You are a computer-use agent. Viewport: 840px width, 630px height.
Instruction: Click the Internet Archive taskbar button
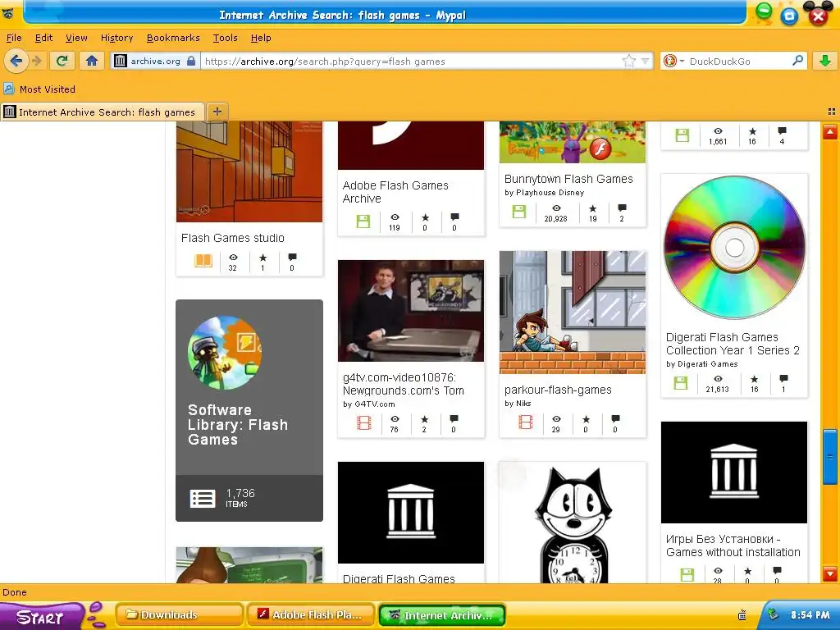(x=442, y=615)
